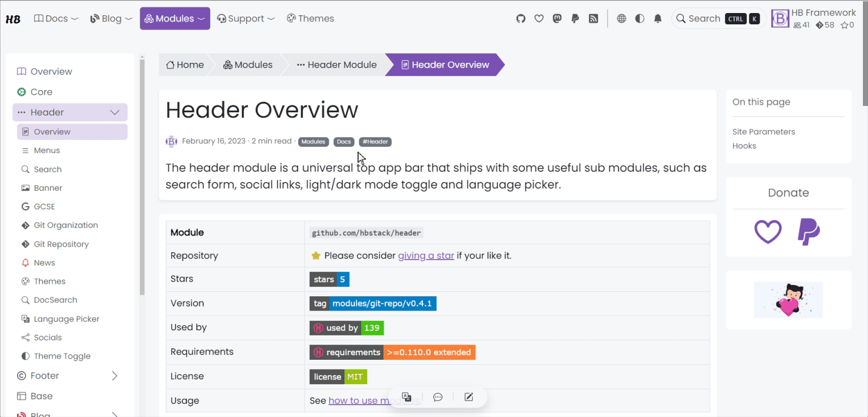The image size is (868, 417).
Task: Select Language Picker in sidebar
Action: click(x=66, y=319)
